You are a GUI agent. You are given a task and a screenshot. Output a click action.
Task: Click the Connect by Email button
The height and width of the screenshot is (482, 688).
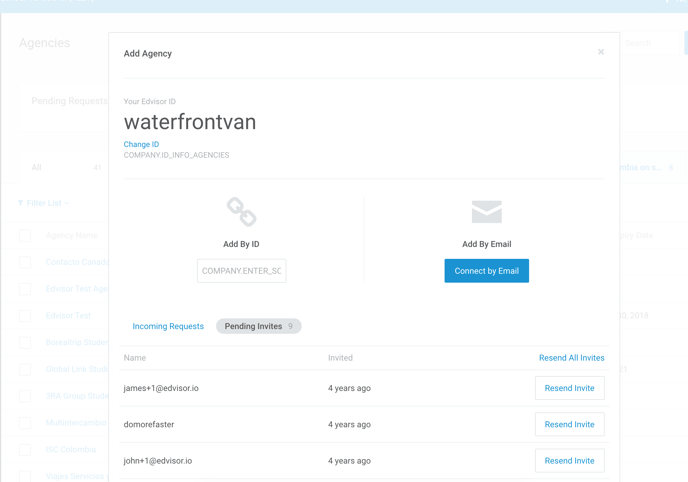pyautogui.click(x=487, y=271)
